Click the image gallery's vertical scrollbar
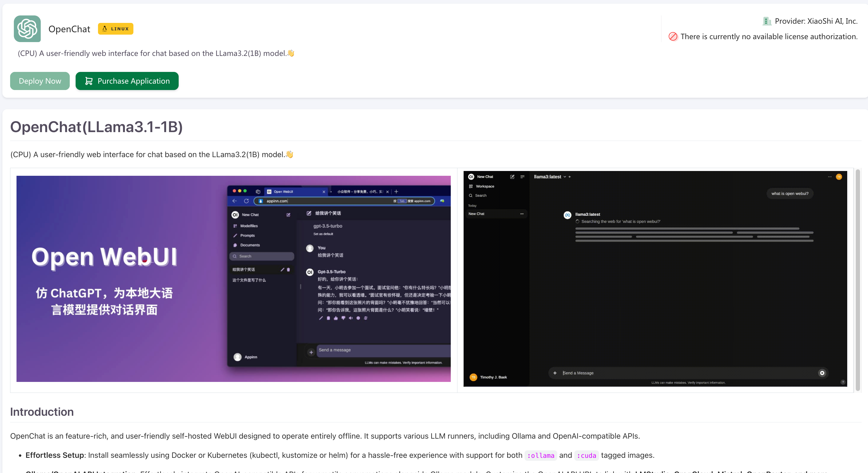Image resolution: width=868 pixels, height=473 pixels. tap(858, 280)
